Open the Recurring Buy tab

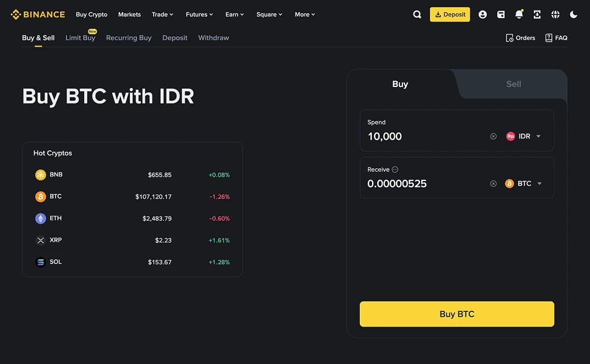[129, 37]
